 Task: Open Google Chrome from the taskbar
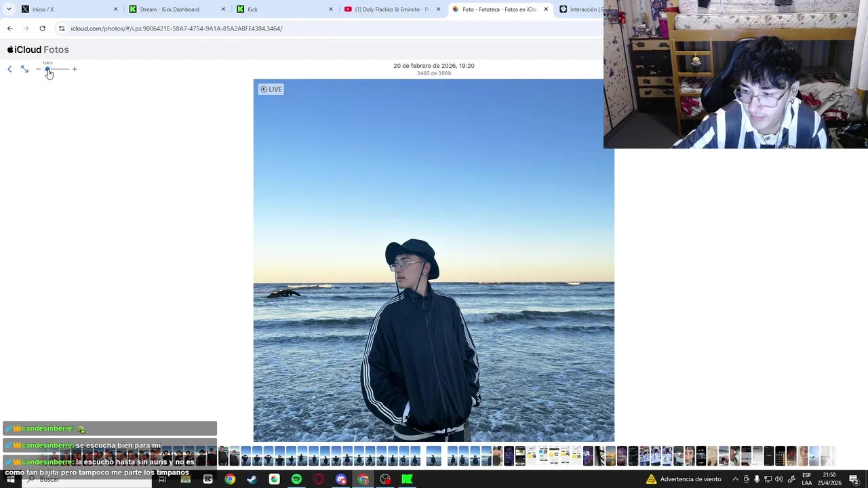[x=230, y=479]
